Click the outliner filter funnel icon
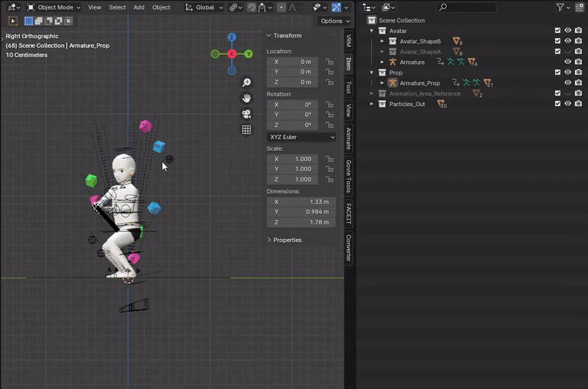588x389 pixels. [x=560, y=7]
